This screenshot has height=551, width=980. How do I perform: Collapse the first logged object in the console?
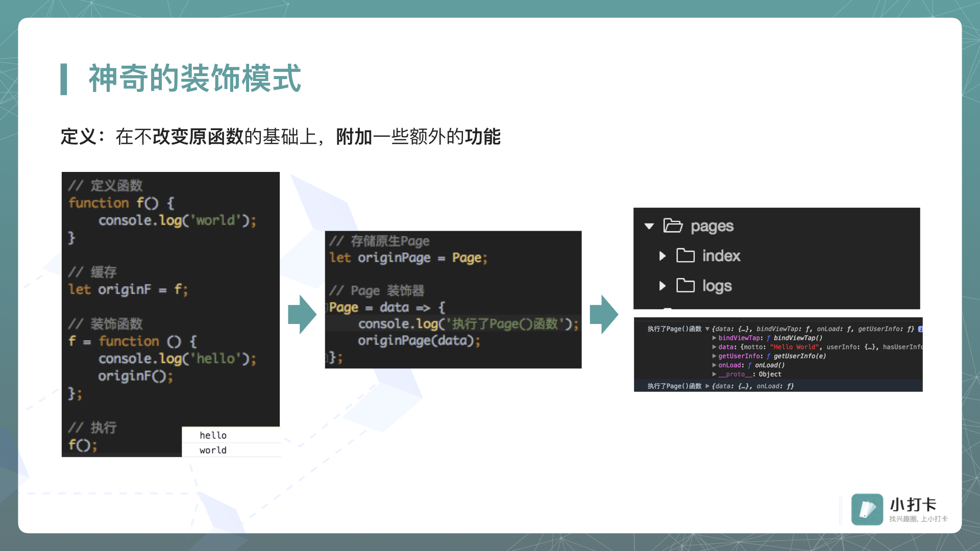point(707,329)
